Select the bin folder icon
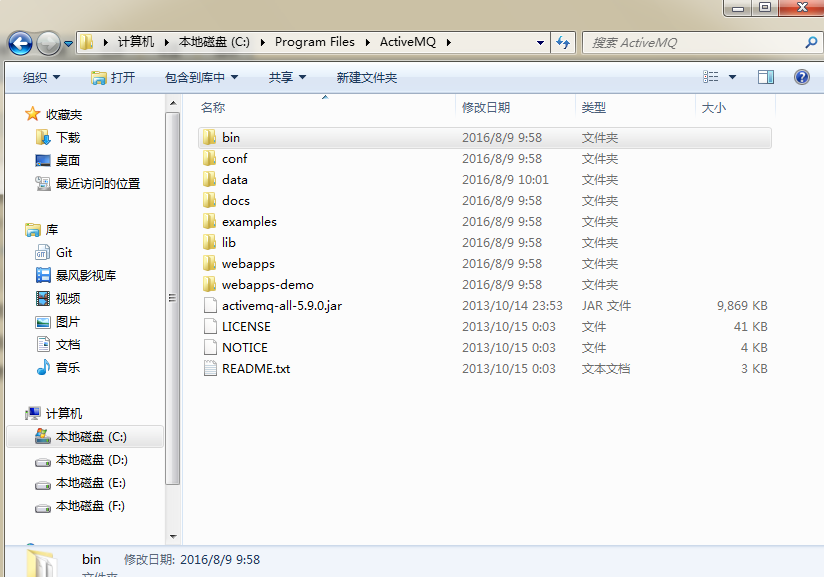This screenshot has height=577, width=824. coord(210,137)
